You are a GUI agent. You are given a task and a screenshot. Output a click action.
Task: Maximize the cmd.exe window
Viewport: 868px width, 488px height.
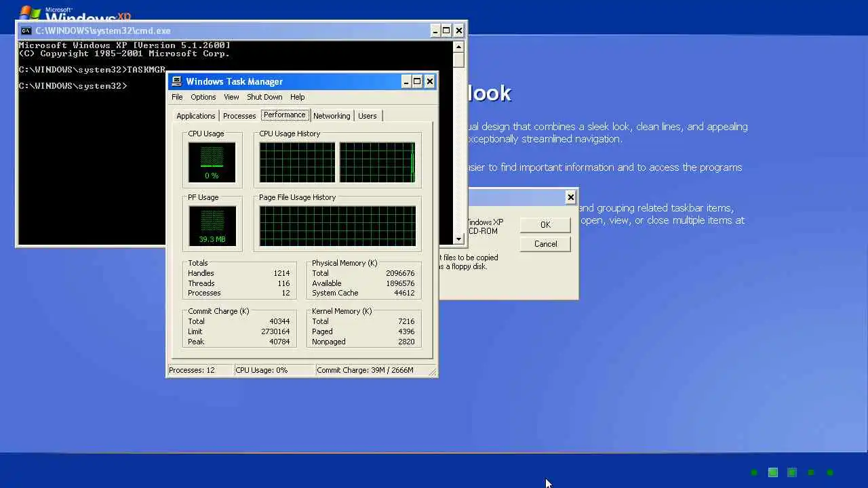tap(446, 30)
